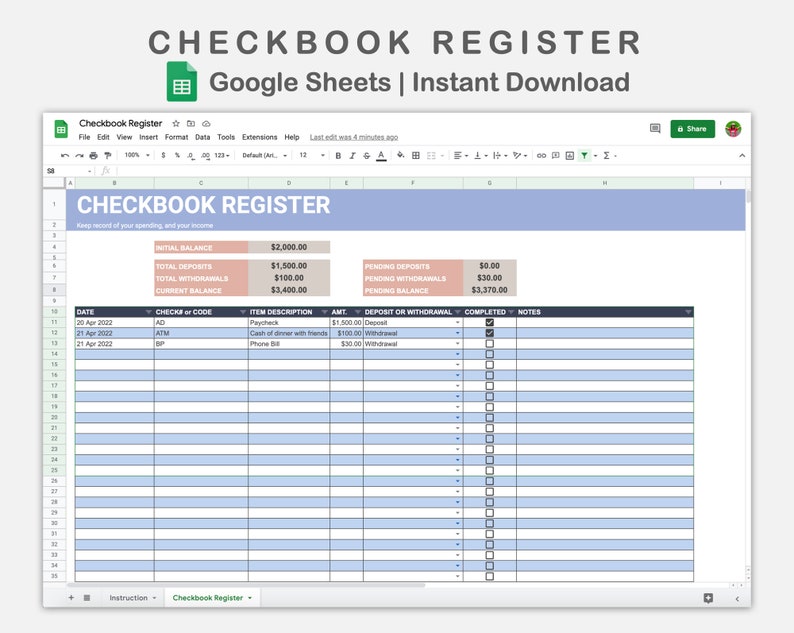794x633 pixels.
Task: Open DATE column filter dropdown
Action: 148,312
